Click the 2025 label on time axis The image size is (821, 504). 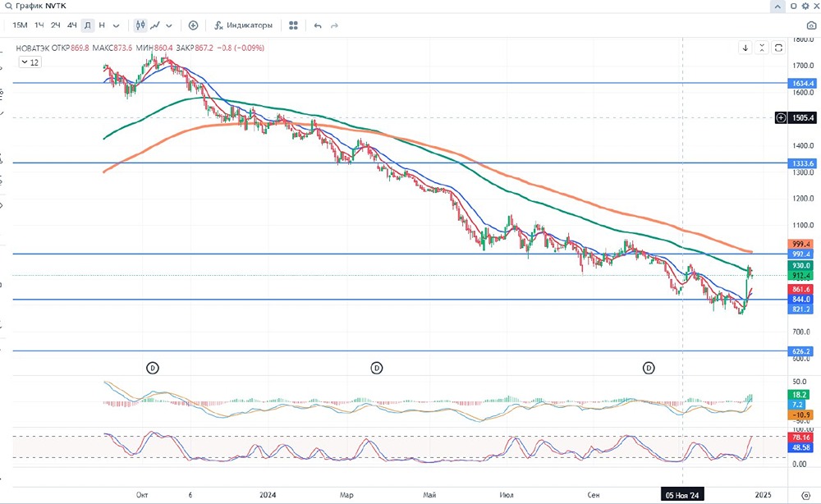(x=763, y=495)
